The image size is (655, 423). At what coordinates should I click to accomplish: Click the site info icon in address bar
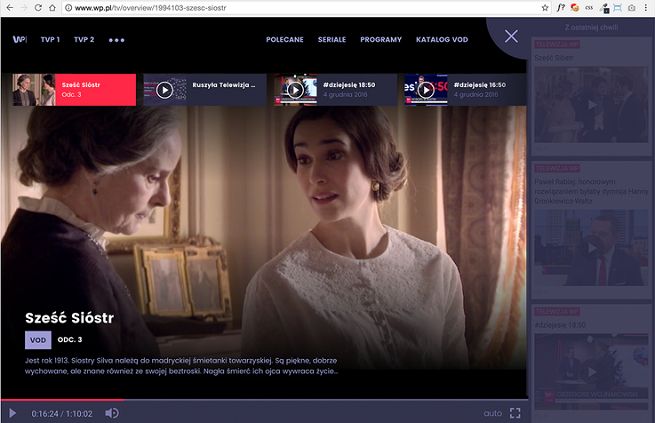click(68, 8)
